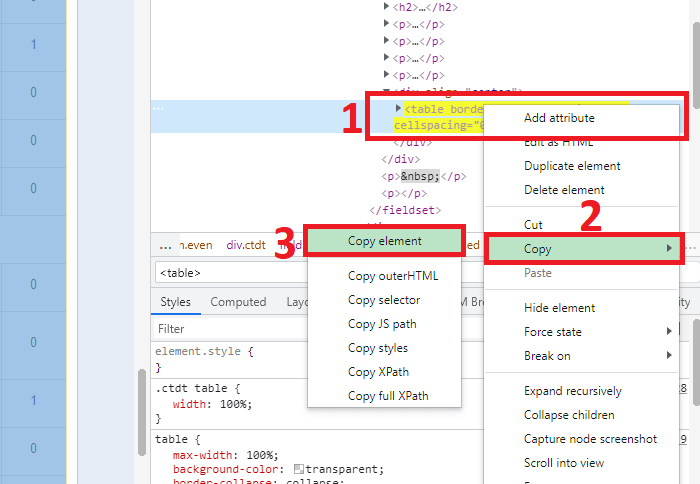Open the Copy submenu entry
Image resolution: width=700 pixels, height=484 pixels.
pyautogui.click(x=583, y=249)
